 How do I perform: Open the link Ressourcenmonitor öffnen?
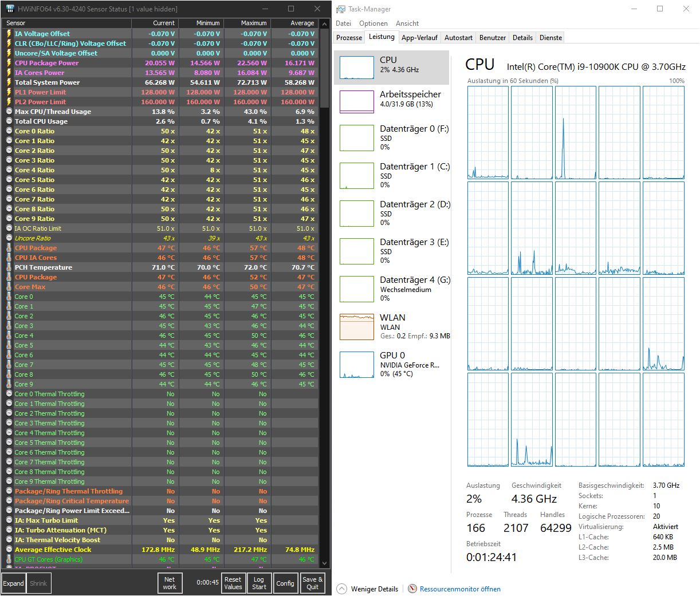(x=461, y=589)
